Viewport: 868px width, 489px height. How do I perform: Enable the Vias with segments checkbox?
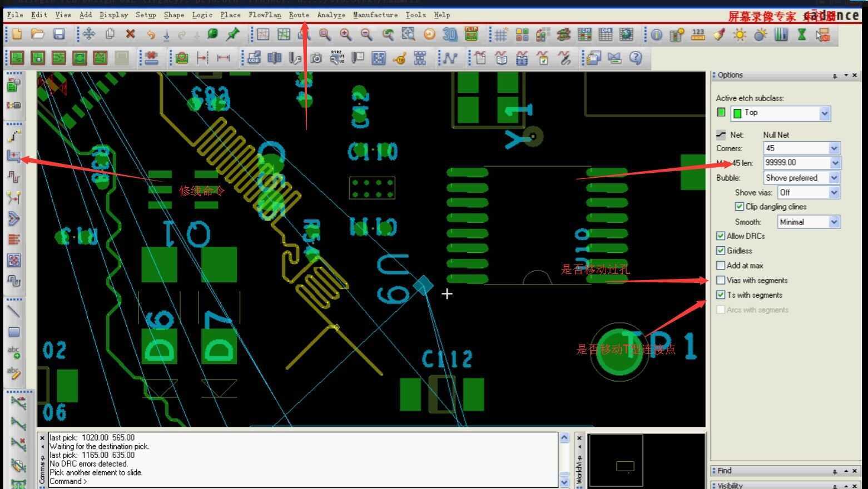point(721,281)
